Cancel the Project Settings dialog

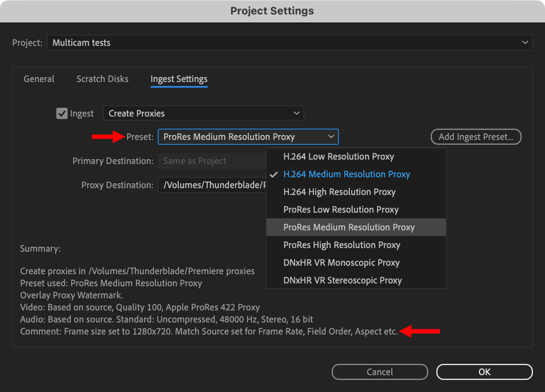click(380, 372)
